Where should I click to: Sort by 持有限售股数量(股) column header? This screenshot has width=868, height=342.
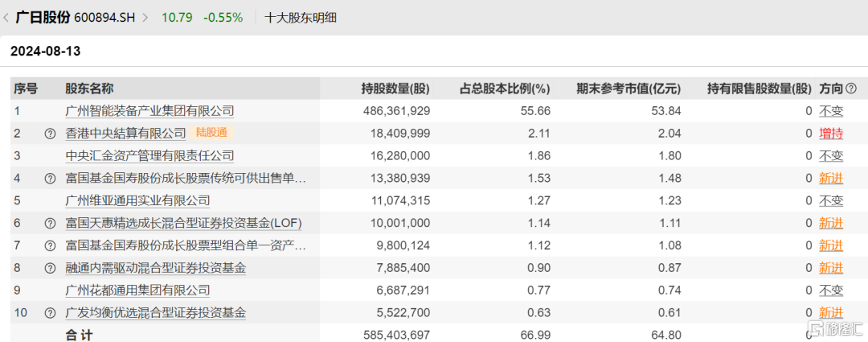point(759,89)
